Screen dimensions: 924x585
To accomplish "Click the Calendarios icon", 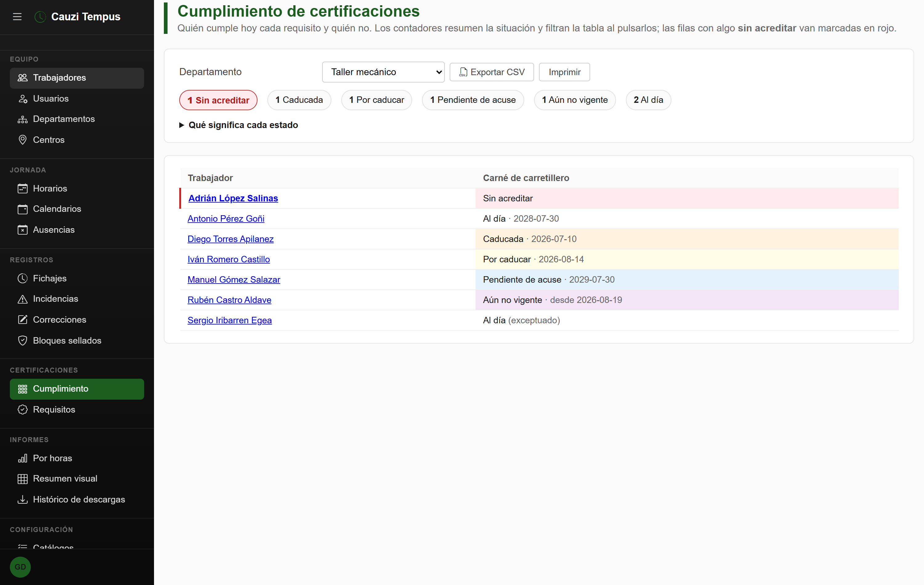I will (x=23, y=209).
